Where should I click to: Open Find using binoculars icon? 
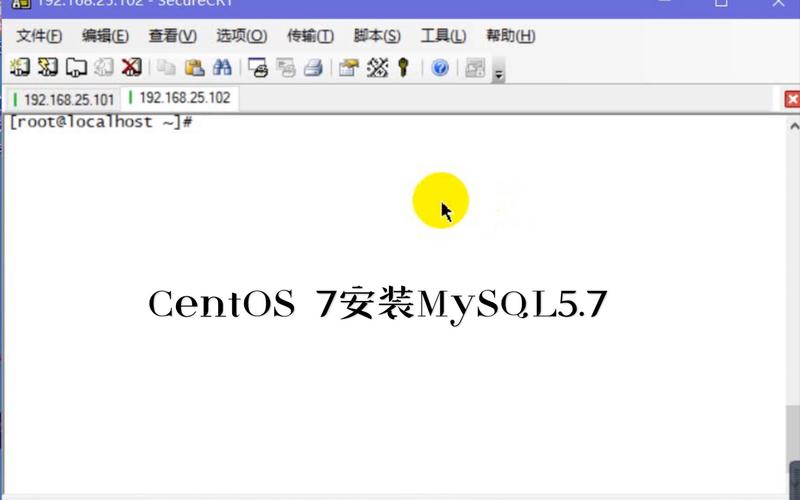coord(222,67)
